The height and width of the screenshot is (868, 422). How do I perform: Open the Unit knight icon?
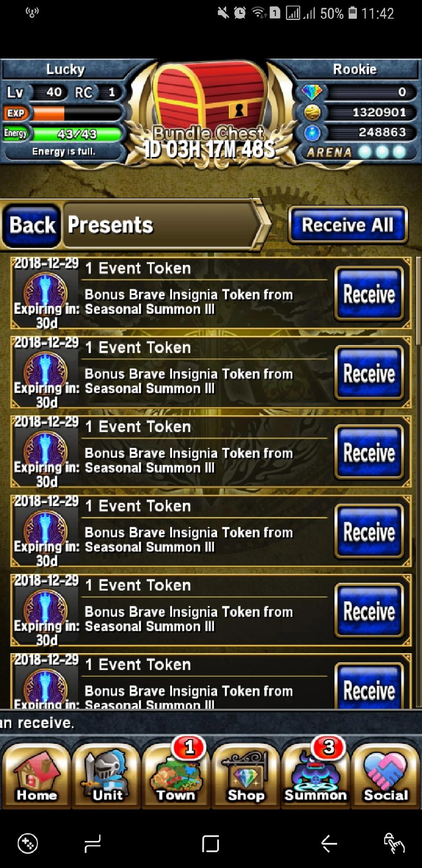click(106, 776)
